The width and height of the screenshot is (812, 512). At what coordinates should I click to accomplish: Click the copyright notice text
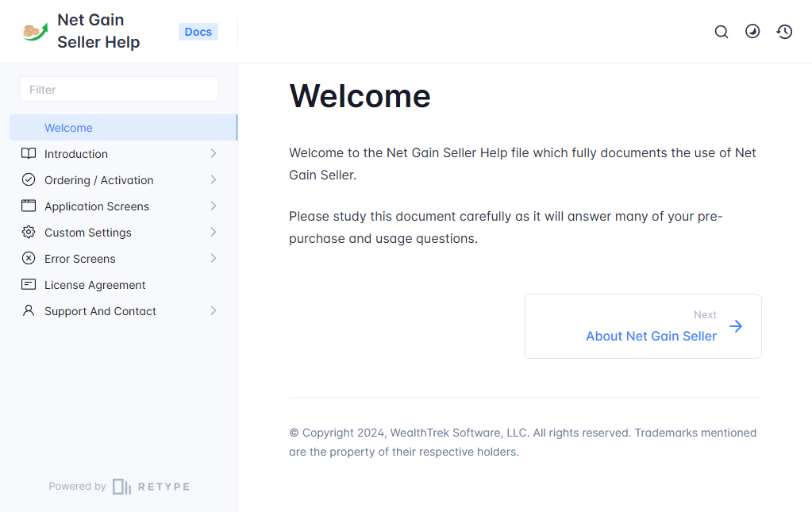pos(522,442)
